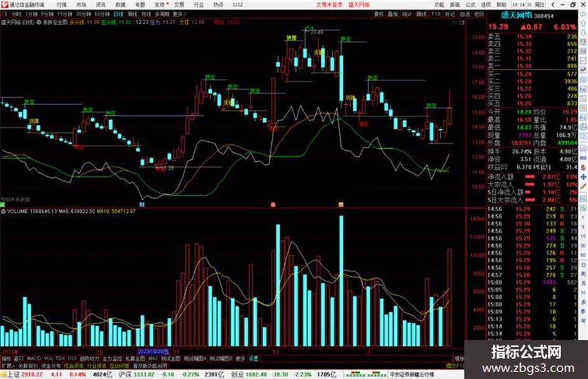Select the 行业资讯 bottom tab

coord(96,366)
